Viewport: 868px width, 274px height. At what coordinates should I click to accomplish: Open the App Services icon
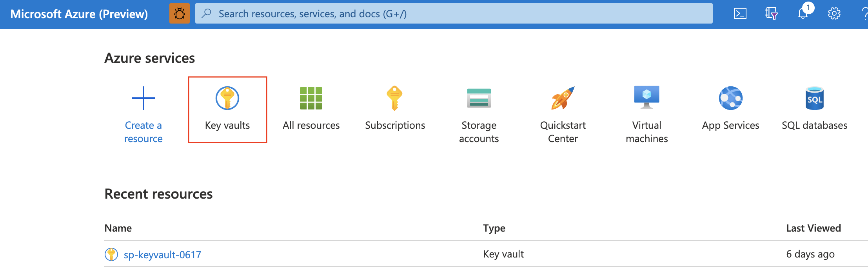click(730, 98)
